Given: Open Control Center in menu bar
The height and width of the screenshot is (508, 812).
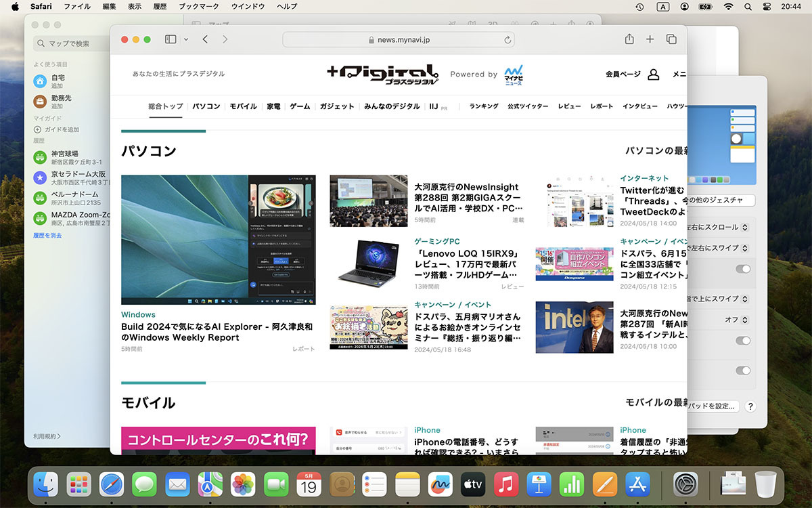Looking at the screenshot, I should point(767,7).
